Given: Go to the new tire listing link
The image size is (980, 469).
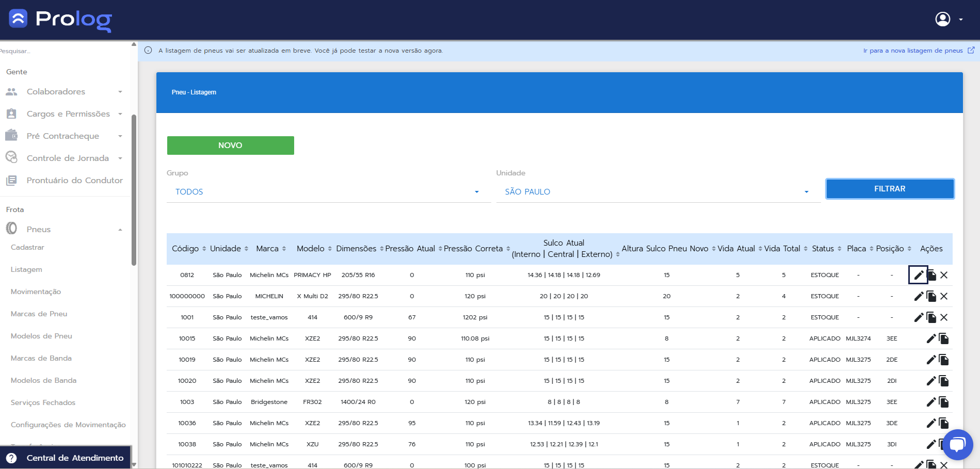Looking at the screenshot, I should (x=919, y=51).
